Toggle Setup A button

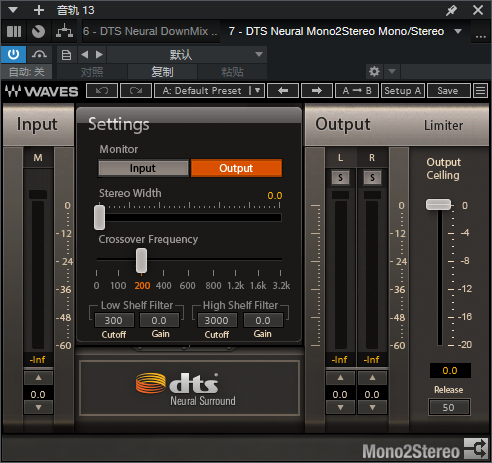pos(403,91)
